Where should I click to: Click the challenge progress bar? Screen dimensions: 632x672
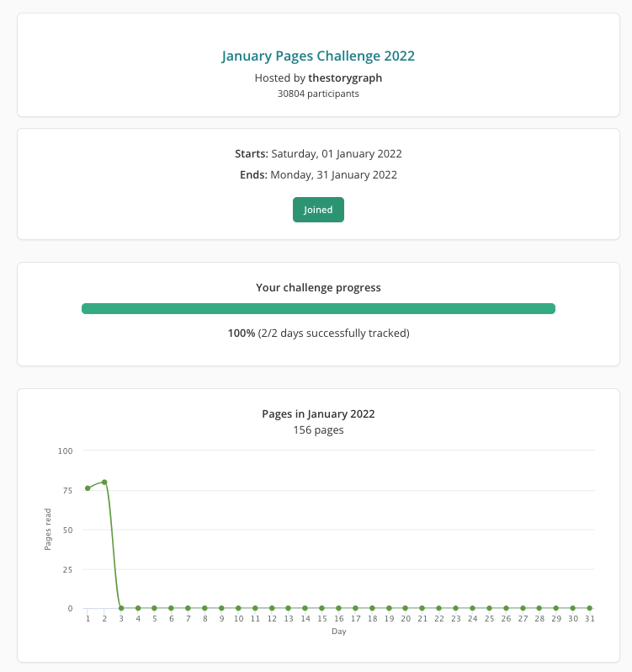[x=318, y=308]
